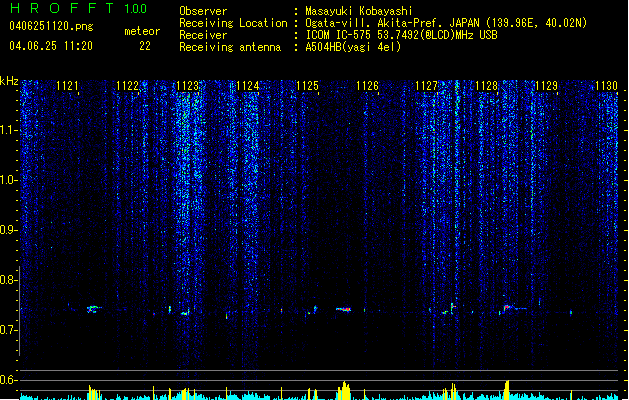Click the Receiver field label

[x=203, y=35]
